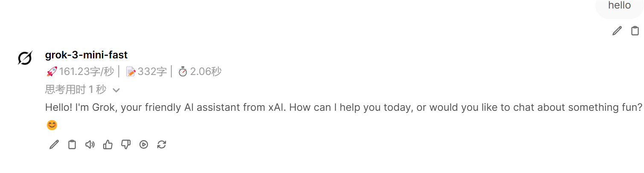
Task: Click Grok's greeting response text
Action: tap(344, 107)
